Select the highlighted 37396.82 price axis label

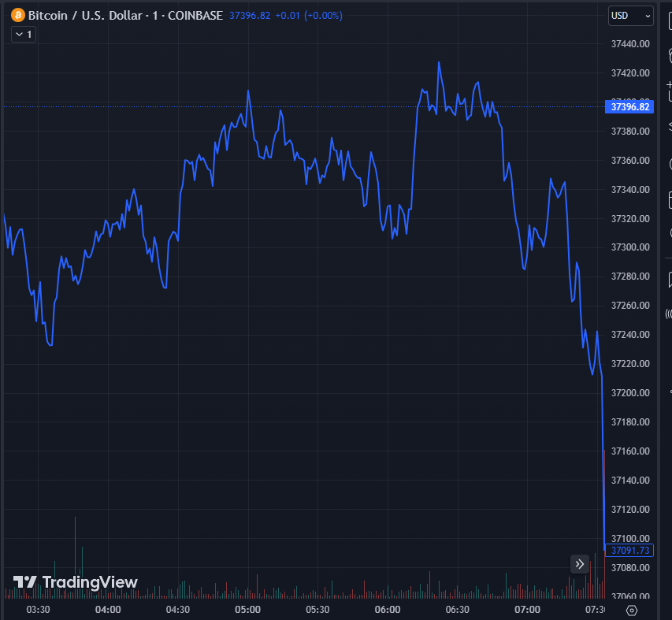click(630, 106)
